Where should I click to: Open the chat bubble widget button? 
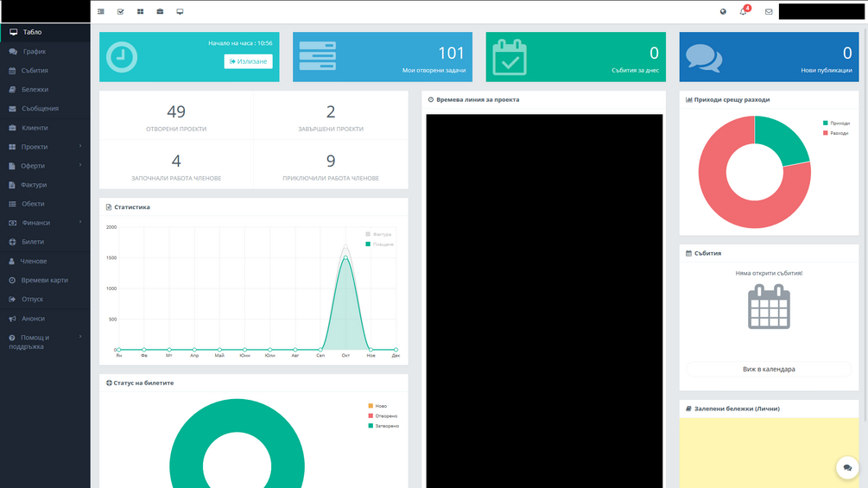[847, 467]
